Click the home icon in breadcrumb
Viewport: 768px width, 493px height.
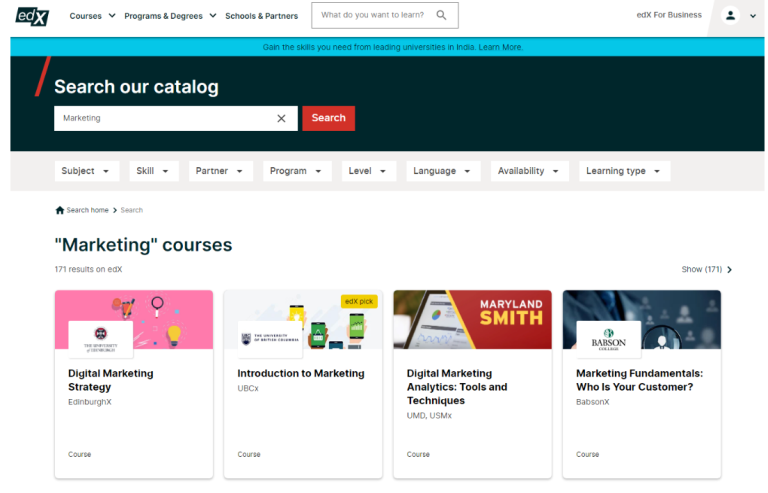point(59,210)
